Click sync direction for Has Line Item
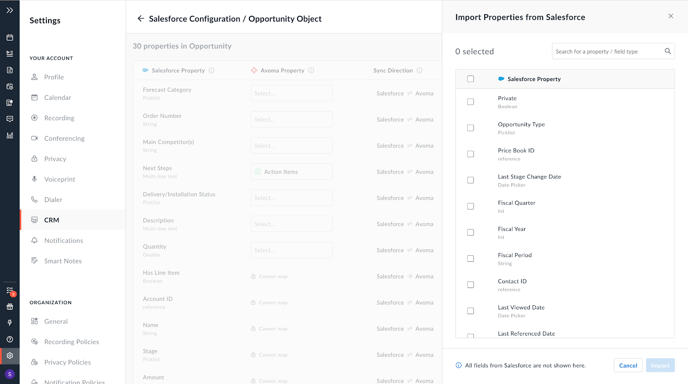 (405, 276)
